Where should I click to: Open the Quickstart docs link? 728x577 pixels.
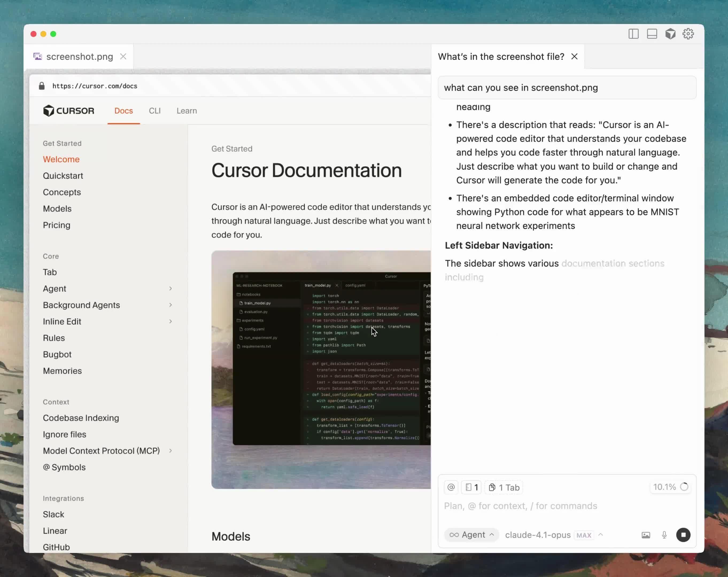63,176
